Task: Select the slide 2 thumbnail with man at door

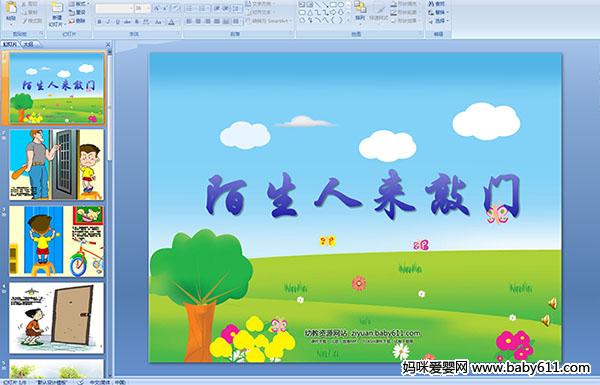Action: (x=57, y=164)
